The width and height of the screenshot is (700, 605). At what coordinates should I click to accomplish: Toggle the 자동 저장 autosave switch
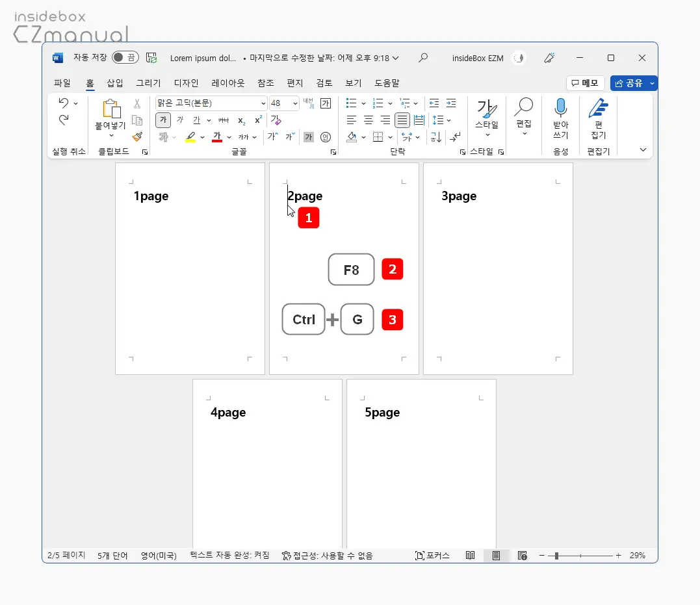click(x=125, y=58)
